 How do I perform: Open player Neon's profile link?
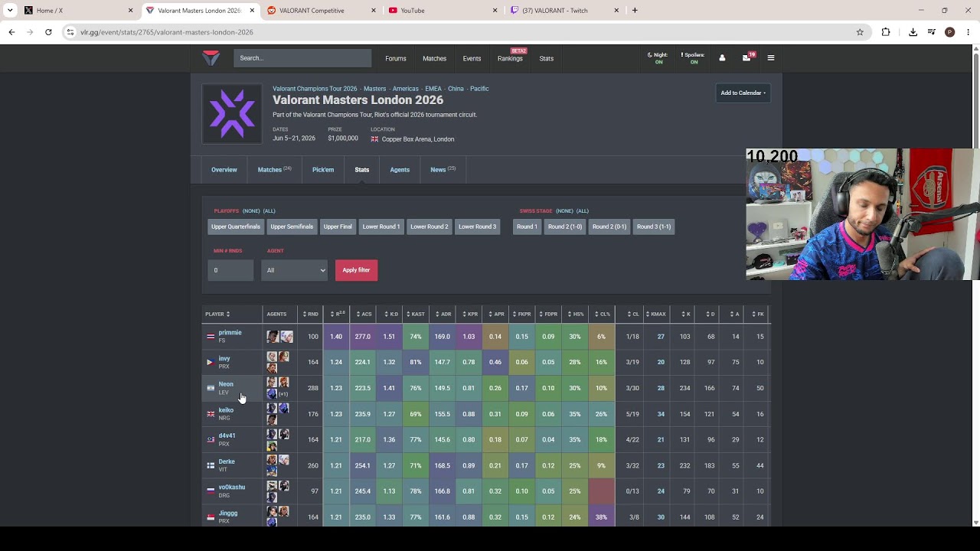pyautogui.click(x=226, y=384)
